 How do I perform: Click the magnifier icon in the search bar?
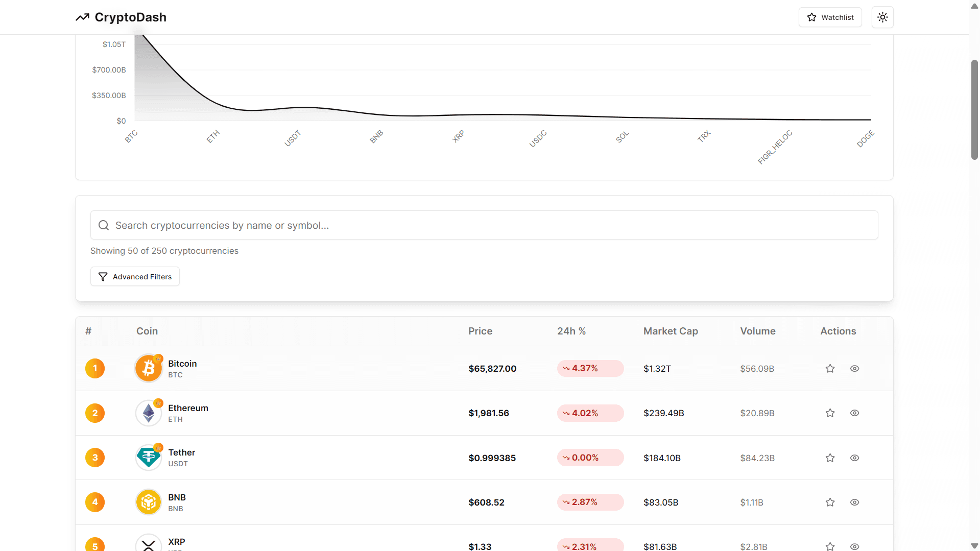[104, 225]
